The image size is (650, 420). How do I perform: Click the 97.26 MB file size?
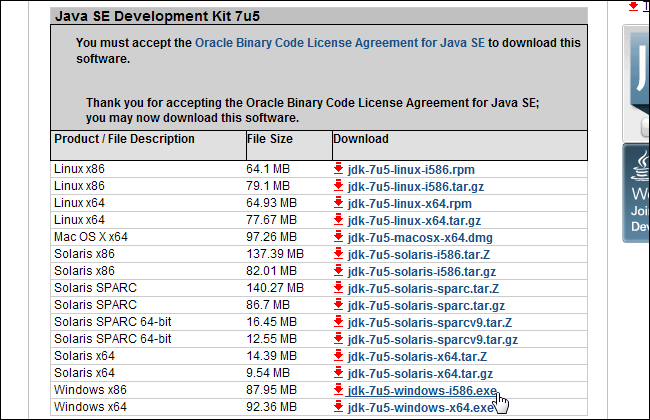[272, 237]
